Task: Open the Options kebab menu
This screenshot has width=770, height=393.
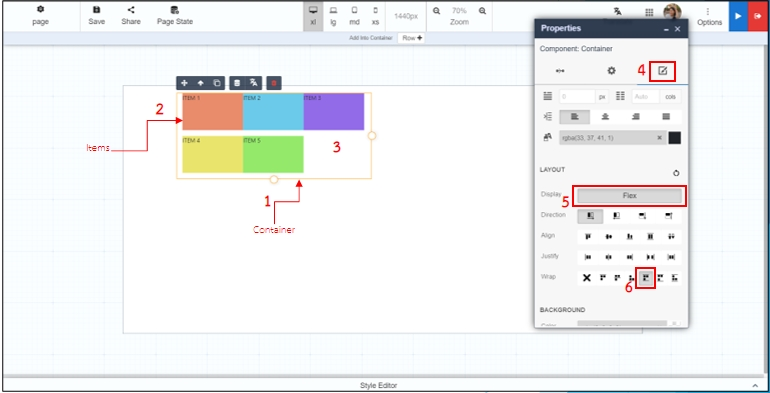Action: point(709,16)
